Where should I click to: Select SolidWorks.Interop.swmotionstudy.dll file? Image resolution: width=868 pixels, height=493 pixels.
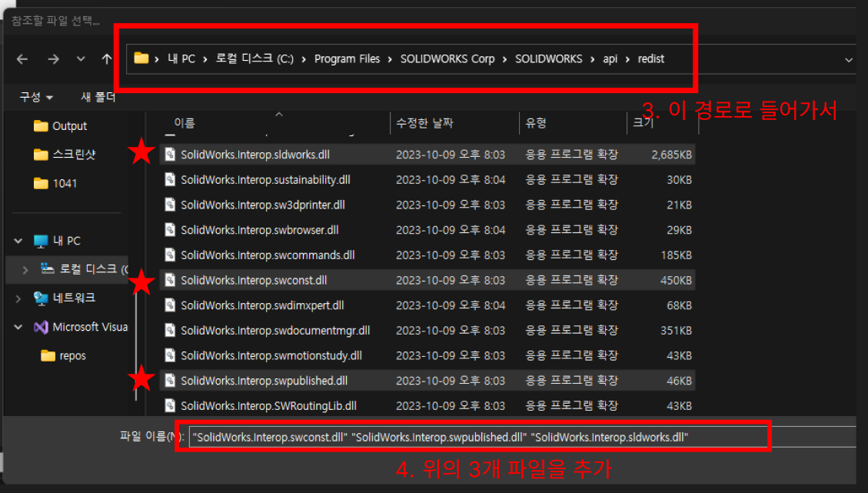(427, 355)
